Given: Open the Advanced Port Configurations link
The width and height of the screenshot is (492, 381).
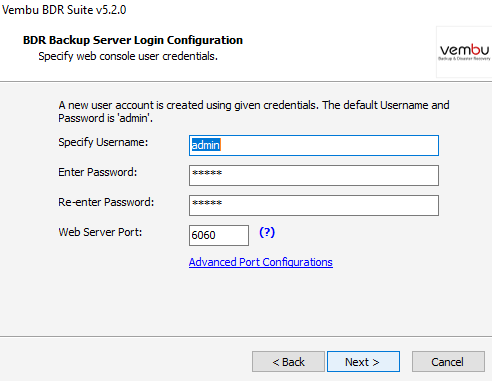Looking at the screenshot, I should click(x=261, y=262).
